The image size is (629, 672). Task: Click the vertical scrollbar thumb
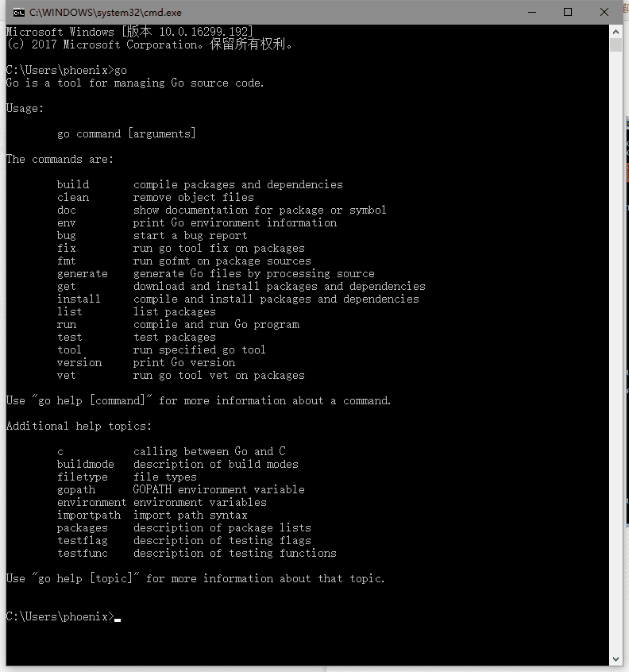615,45
